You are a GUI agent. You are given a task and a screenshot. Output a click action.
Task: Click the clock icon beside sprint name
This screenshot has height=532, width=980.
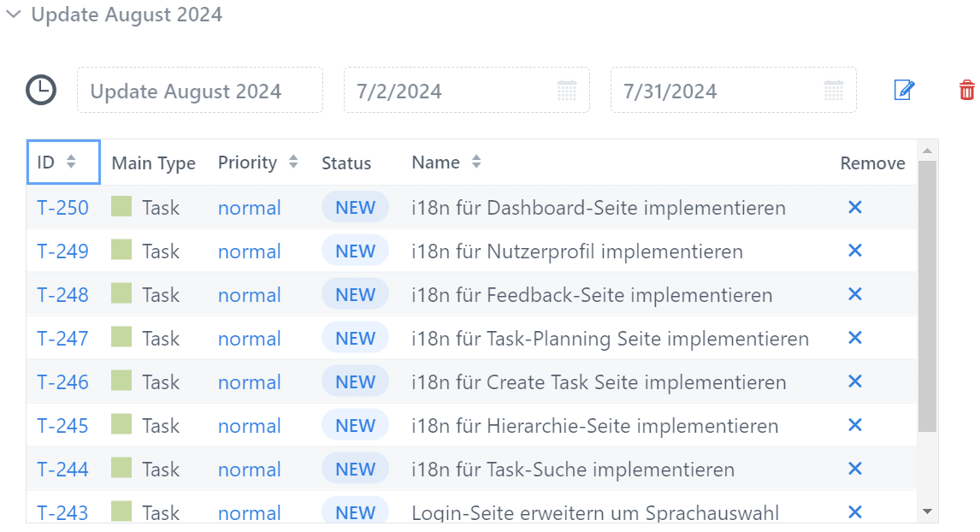pyautogui.click(x=41, y=90)
